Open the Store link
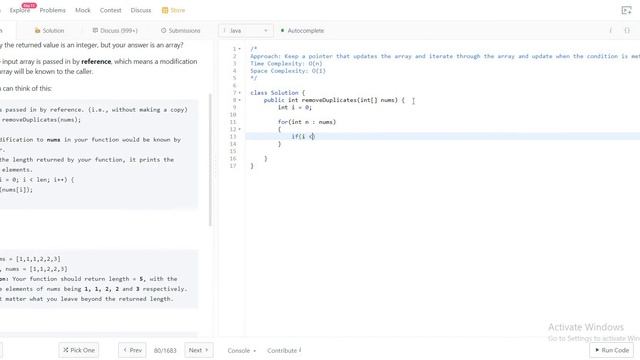Screen dimensions: 640x360 click(173, 10)
